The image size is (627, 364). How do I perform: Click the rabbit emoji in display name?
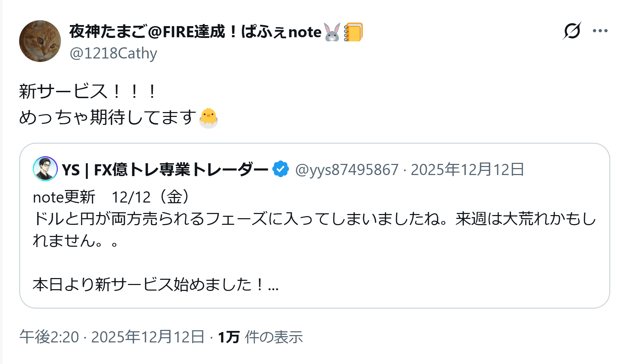(332, 32)
